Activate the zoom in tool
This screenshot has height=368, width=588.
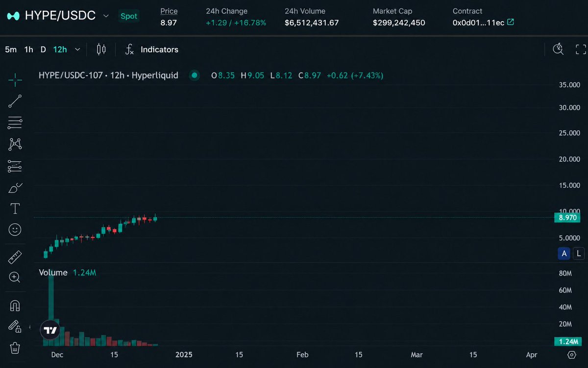click(15, 277)
